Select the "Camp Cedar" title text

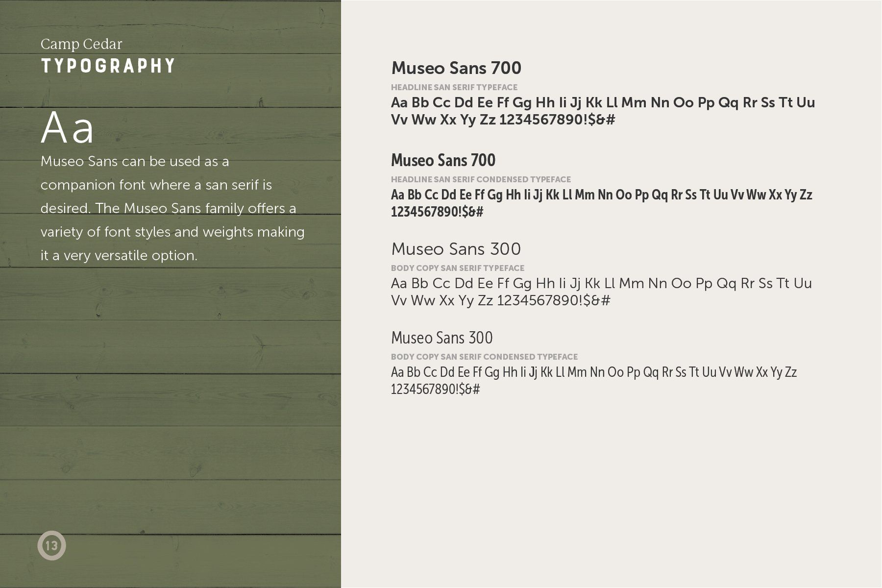tap(81, 44)
